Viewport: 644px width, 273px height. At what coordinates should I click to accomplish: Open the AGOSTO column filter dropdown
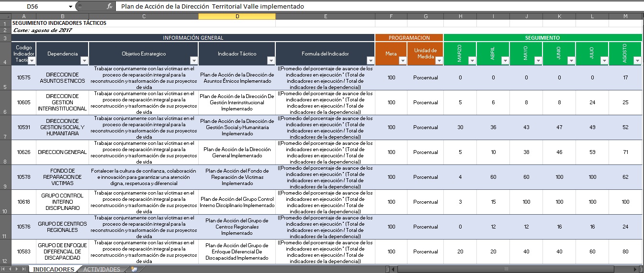point(637,61)
